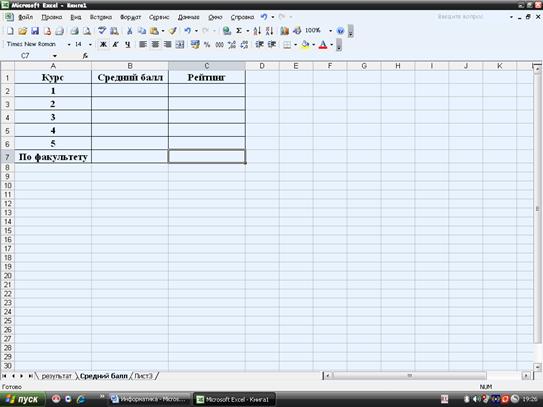
Task: Toggle Bold (Ж) formatting
Action: [103, 44]
